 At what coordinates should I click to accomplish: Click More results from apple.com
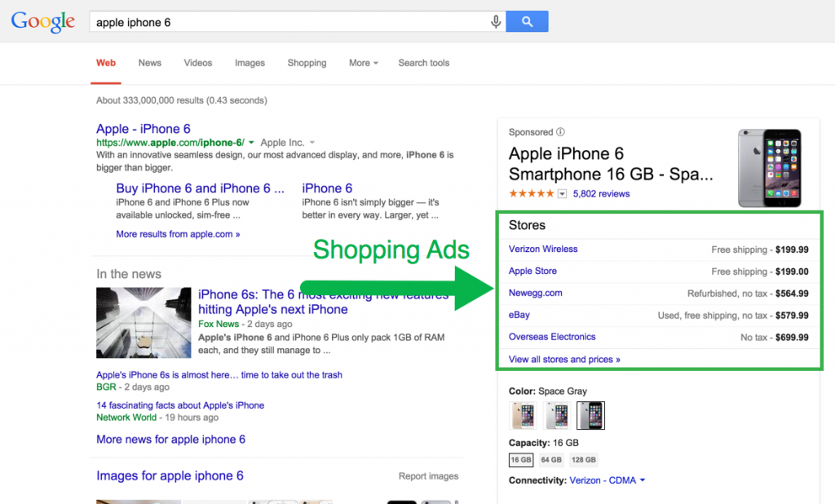(x=178, y=234)
